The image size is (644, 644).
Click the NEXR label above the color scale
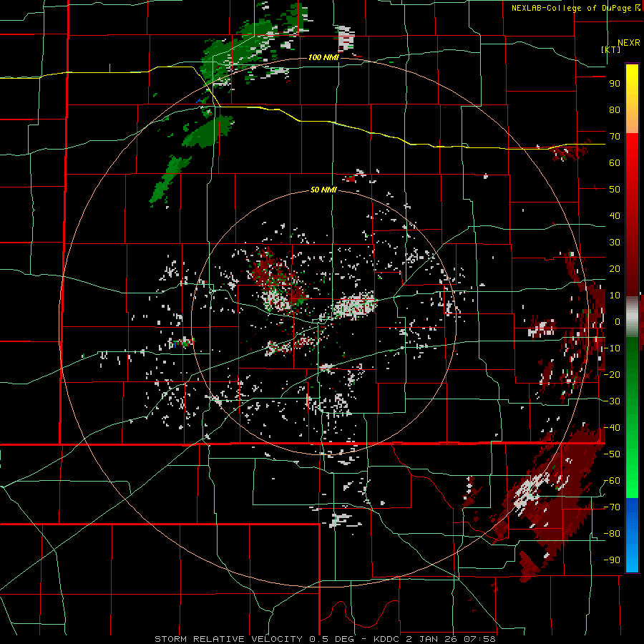[x=628, y=43]
